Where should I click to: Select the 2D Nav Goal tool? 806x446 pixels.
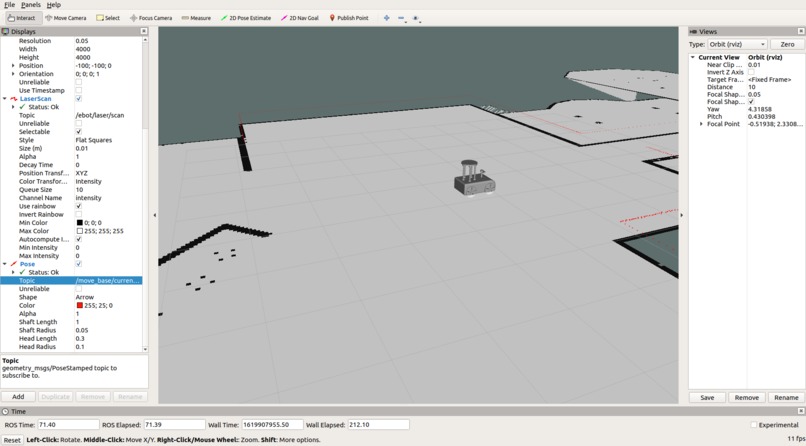pos(300,18)
